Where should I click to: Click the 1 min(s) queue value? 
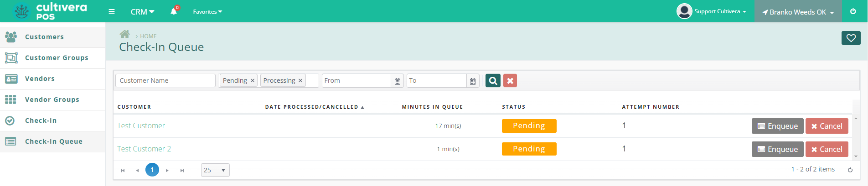point(448,149)
